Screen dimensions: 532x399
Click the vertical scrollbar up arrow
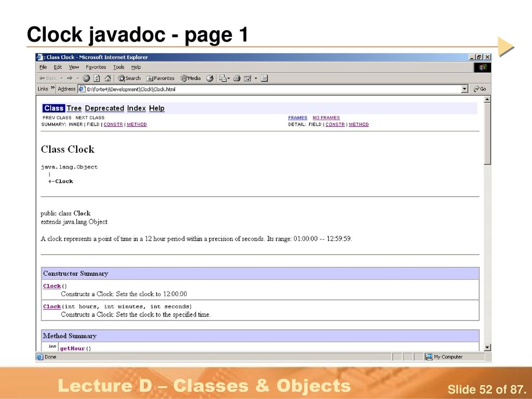[x=487, y=99]
